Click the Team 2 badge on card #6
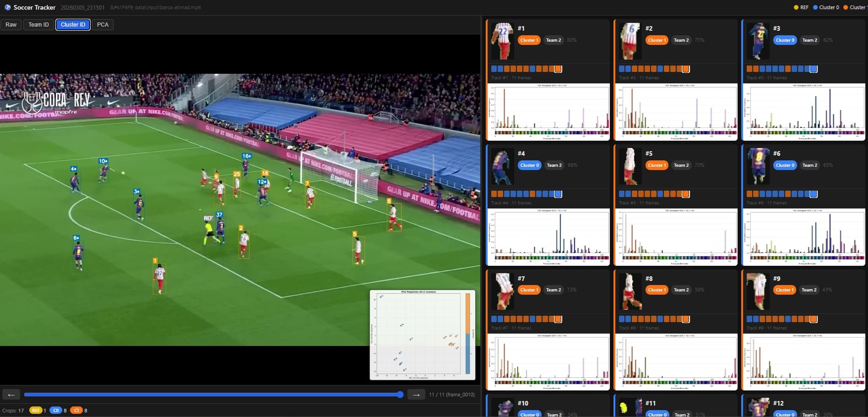The image size is (868, 417). tap(809, 165)
